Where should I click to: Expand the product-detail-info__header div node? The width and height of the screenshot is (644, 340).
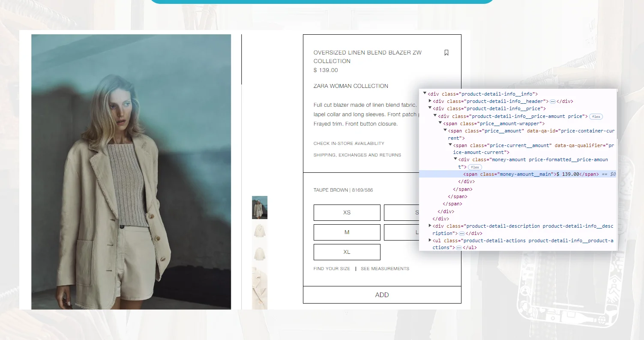[430, 101]
